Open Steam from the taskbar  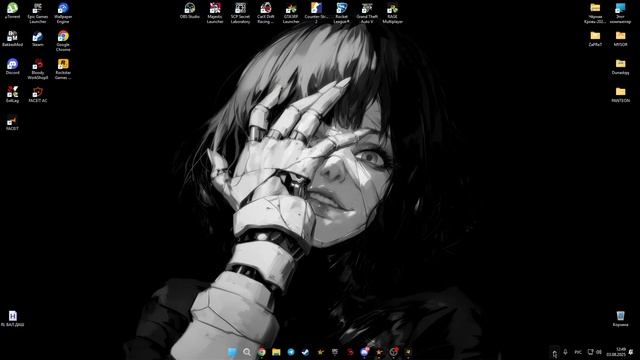pyautogui.click(x=305, y=352)
